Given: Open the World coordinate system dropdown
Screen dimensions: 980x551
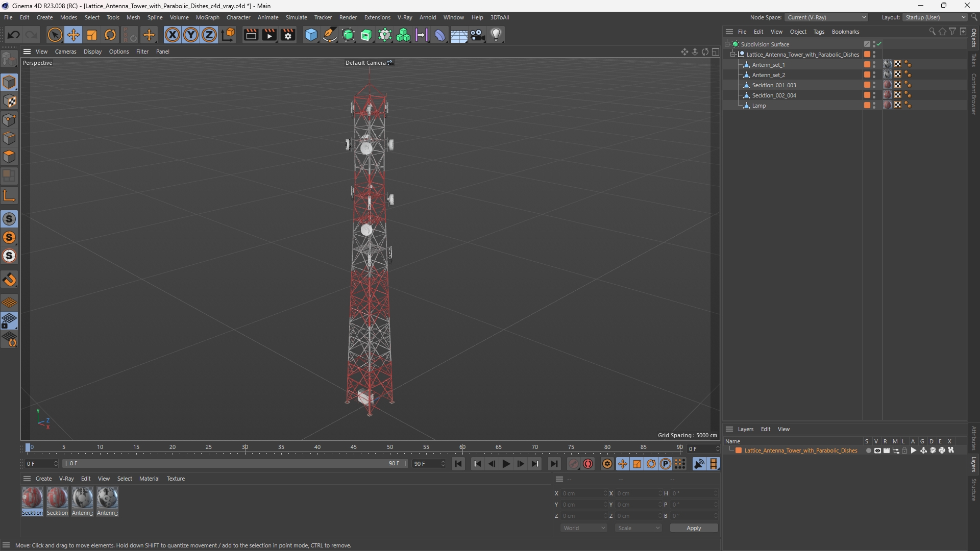Looking at the screenshot, I should 583,528.
